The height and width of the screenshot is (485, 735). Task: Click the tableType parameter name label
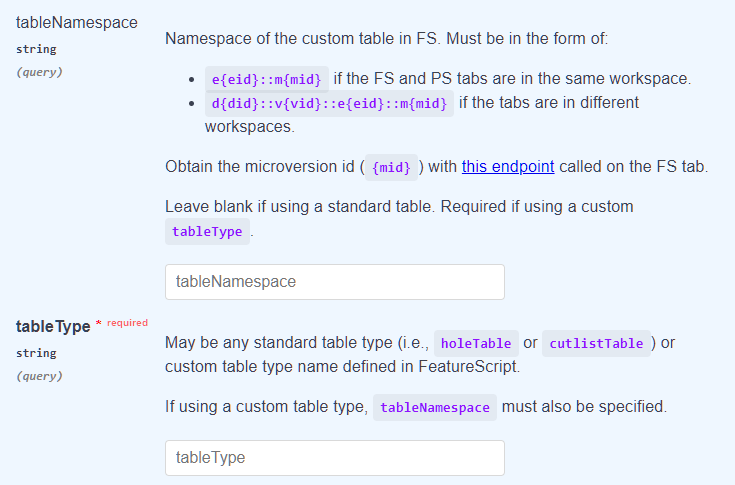click(x=53, y=326)
